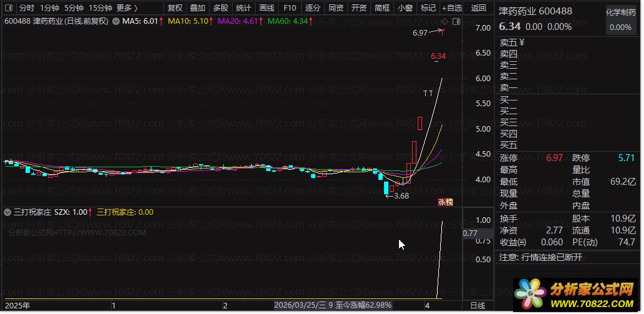
Task: Click the 同资 toolbar button
Action: pyautogui.click(x=336, y=8)
